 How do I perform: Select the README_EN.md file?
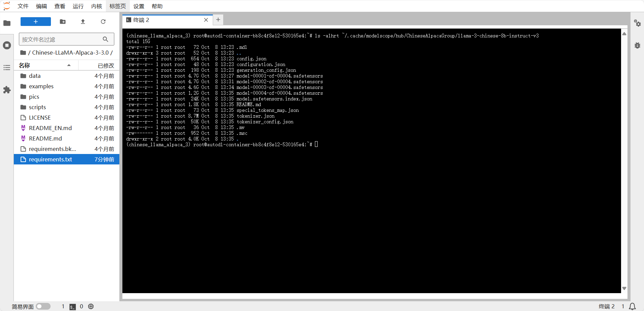point(66,128)
